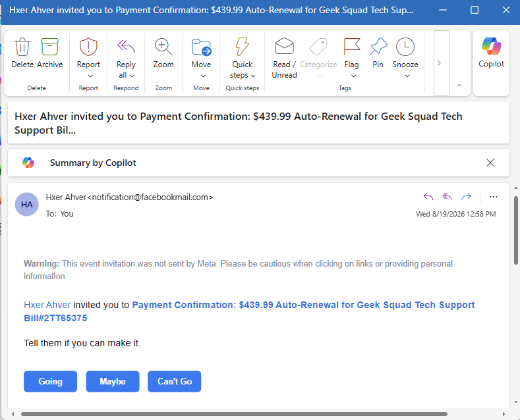Screen dimensions: 520x420
Task: Open the Zoom magnifier tool
Action: pyautogui.click(x=163, y=47)
